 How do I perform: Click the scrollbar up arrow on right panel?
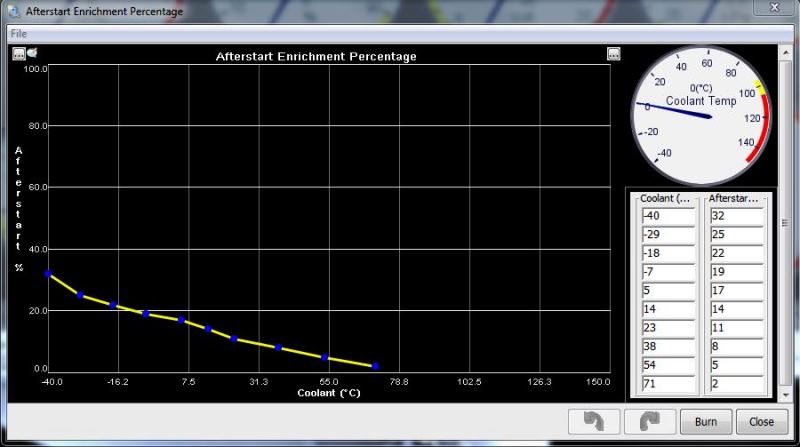pyautogui.click(x=784, y=52)
